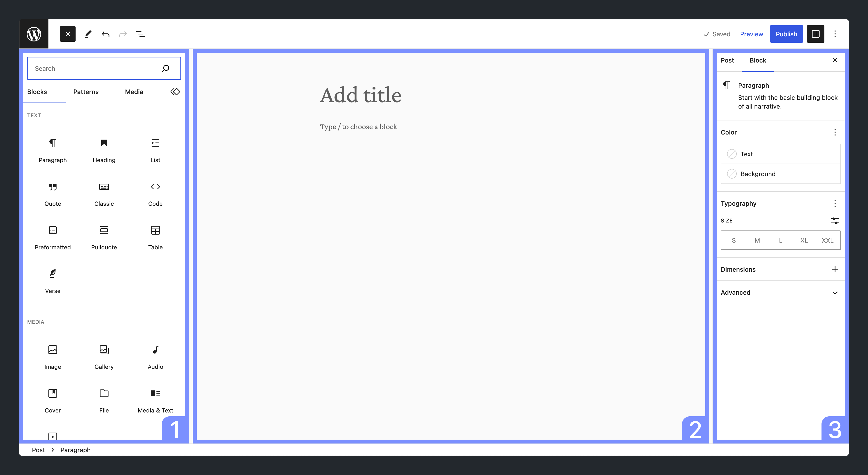Select the Quote block type
This screenshot has width=868, height=475.
click(x=53, y=193)
